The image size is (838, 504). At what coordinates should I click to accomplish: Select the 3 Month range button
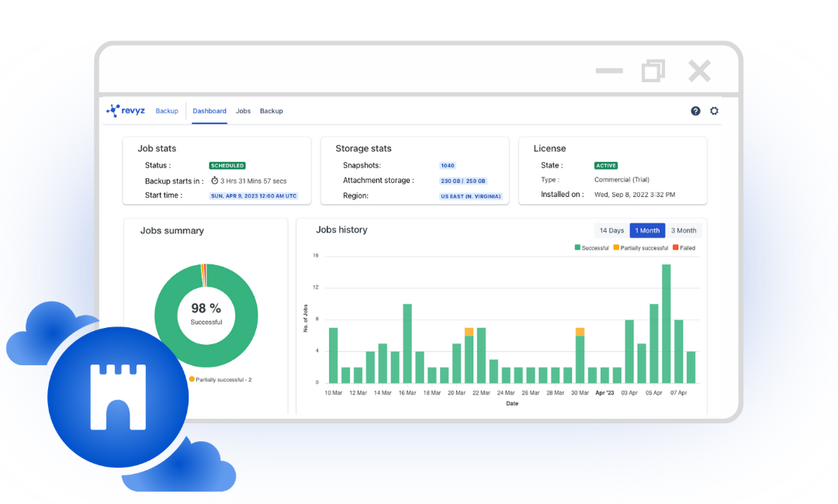684,230
